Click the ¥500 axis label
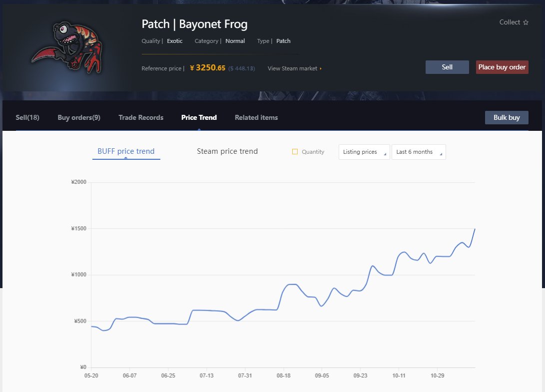This screenshot has width=545, height=392. [x=80, y=321]
